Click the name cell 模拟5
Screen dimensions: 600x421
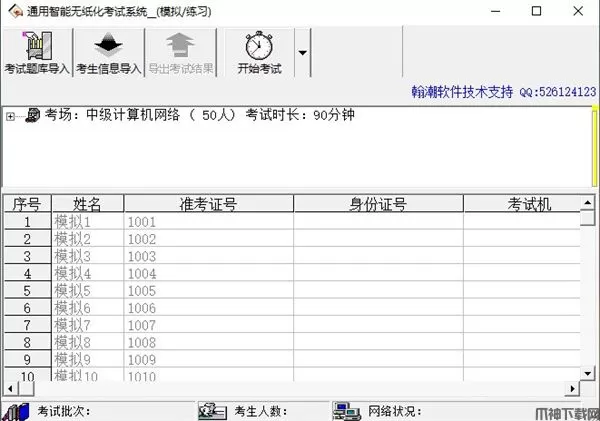[x=88, y=290]
